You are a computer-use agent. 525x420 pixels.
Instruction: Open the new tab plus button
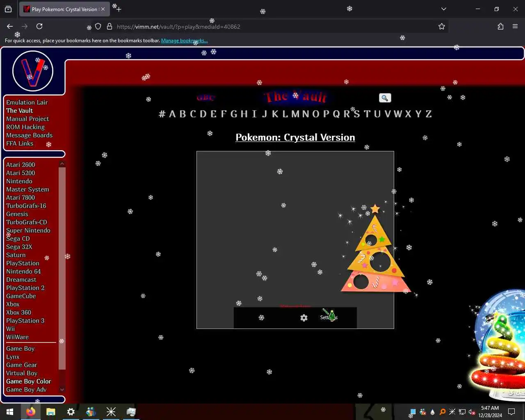[119, 9]
